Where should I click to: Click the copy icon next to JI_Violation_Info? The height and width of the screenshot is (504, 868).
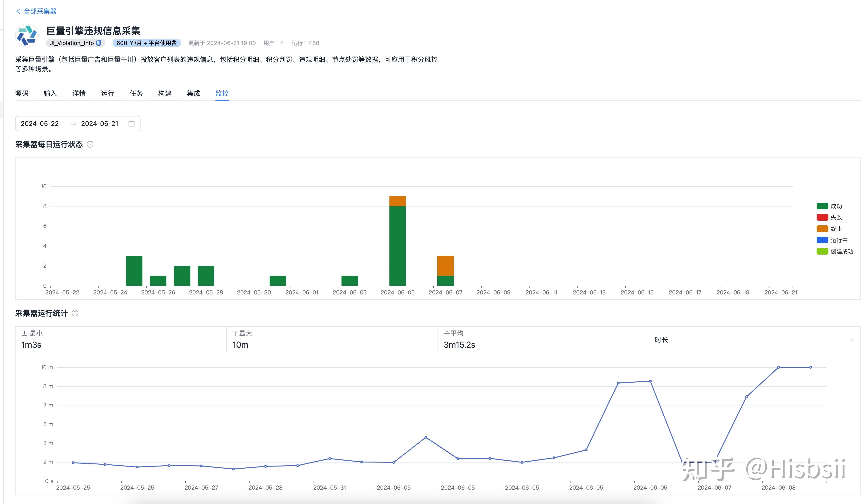point(99,43)
